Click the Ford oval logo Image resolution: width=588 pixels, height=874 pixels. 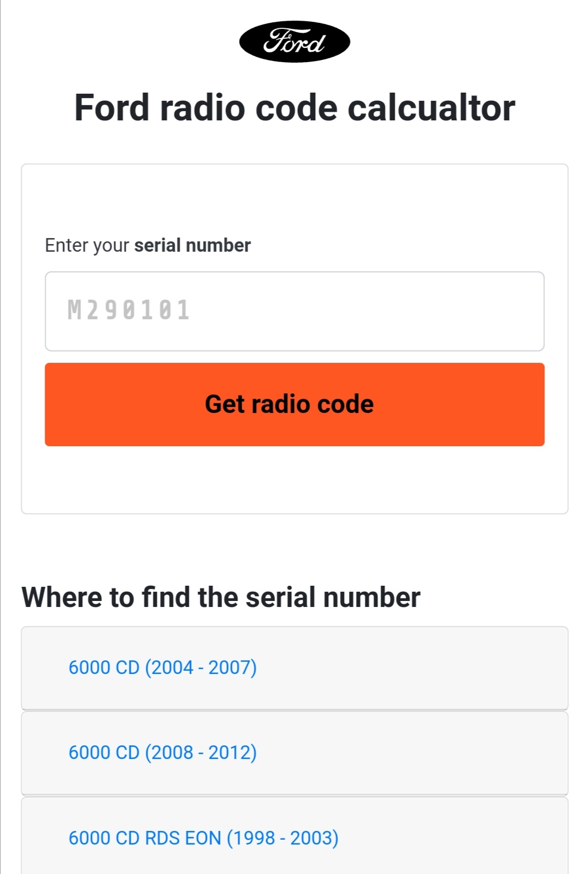tap(295, 42)
